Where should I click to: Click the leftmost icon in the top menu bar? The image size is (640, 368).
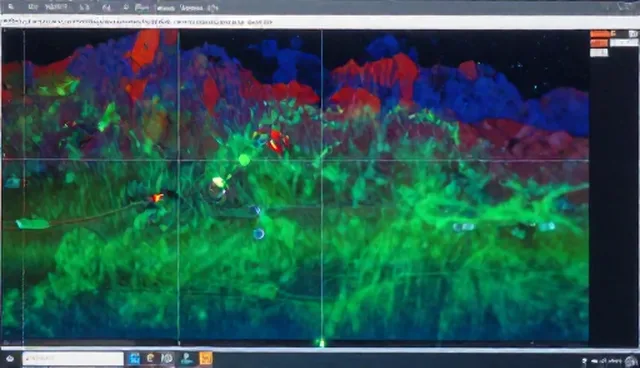11,7
